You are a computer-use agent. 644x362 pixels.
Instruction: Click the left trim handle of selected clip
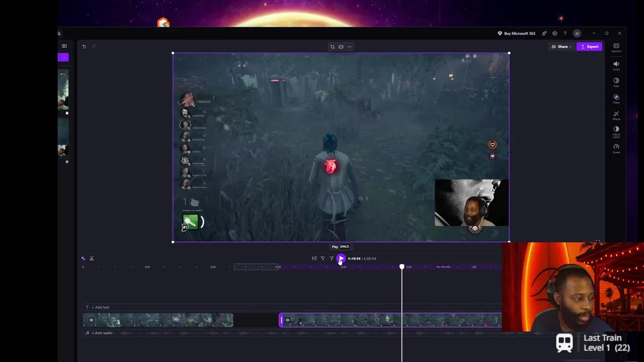281,320
